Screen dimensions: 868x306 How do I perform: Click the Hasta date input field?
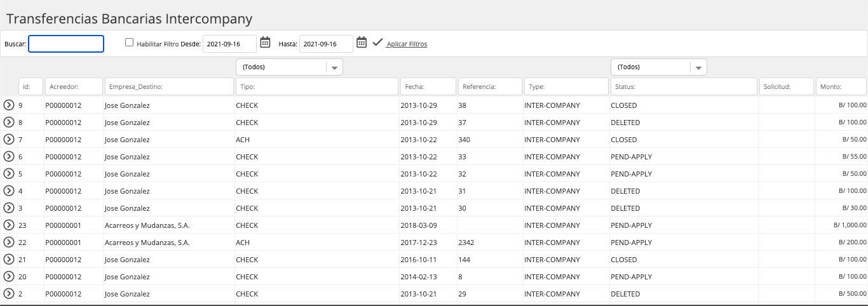tap(326, 44)
